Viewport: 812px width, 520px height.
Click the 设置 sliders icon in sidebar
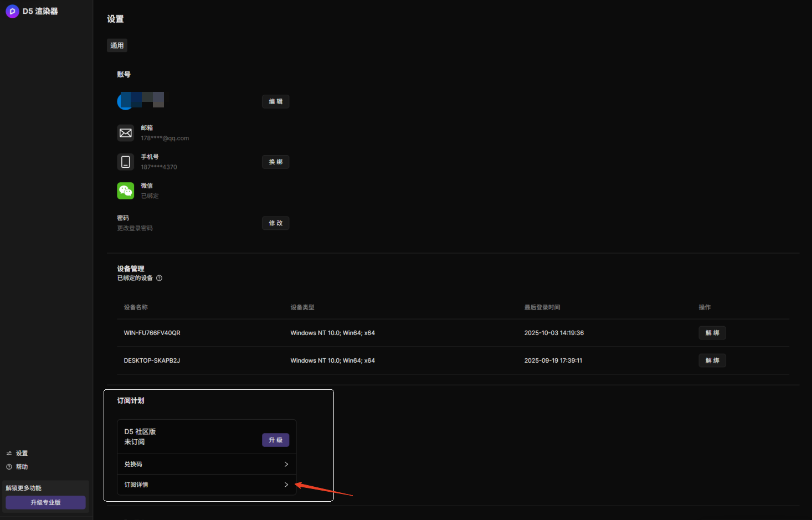[x=9, y=453]
